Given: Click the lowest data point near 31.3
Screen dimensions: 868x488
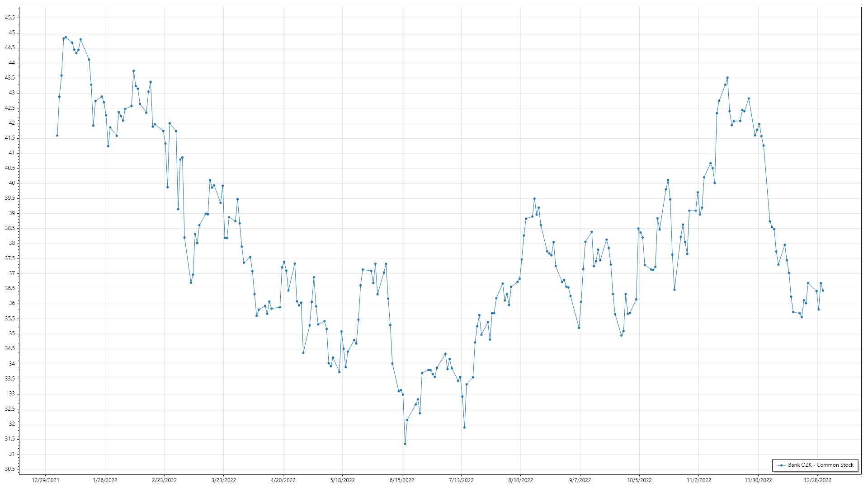Looking at the screenshot, I should pyautogui.click(x=405, y=444).
